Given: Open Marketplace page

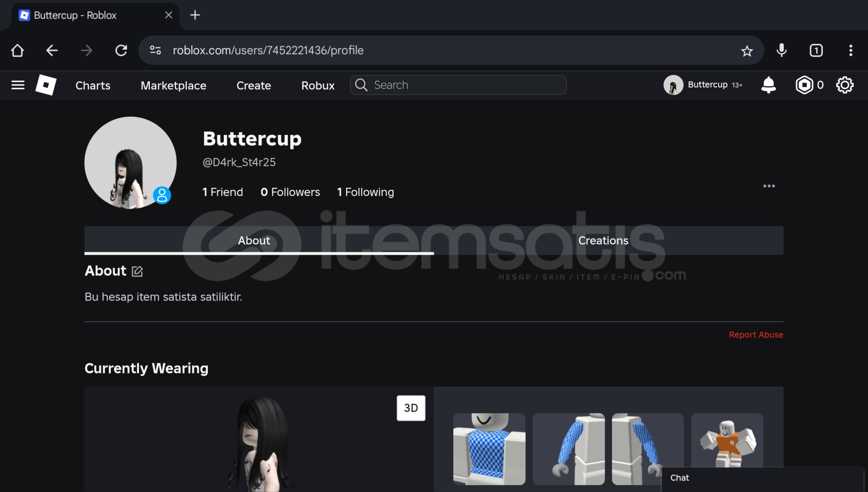Looking at the screenshot, I should (174, 86).
